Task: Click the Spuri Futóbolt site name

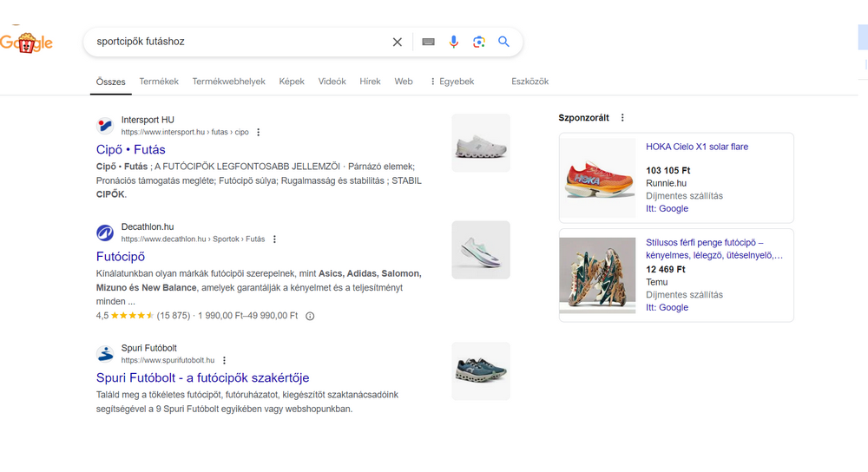Action: [149, 348]
